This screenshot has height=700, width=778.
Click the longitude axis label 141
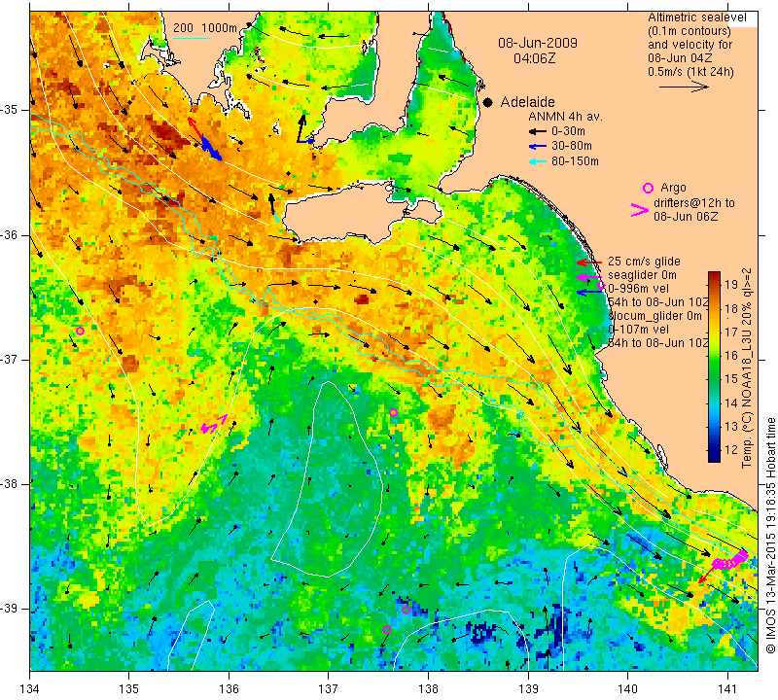727,689
